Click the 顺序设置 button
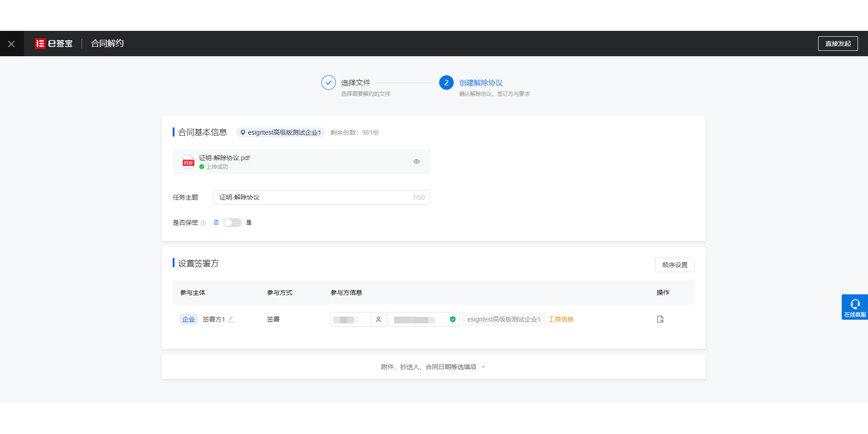The image size is (868, 434). [x=674, y=264]
